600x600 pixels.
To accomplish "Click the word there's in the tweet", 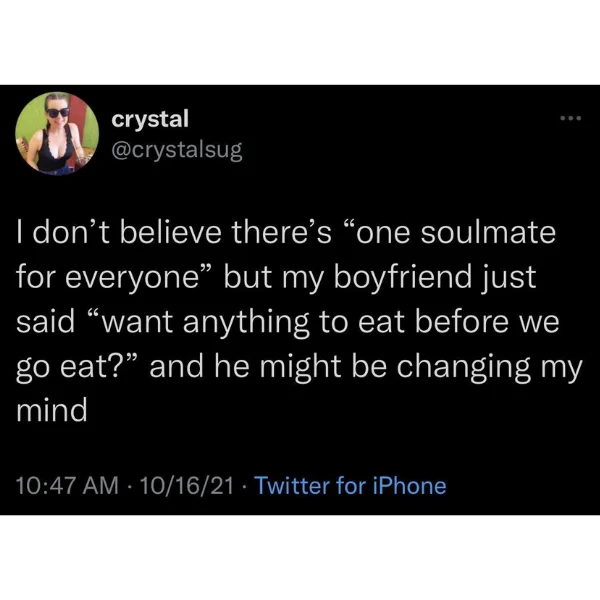I will tap(282, 233).
